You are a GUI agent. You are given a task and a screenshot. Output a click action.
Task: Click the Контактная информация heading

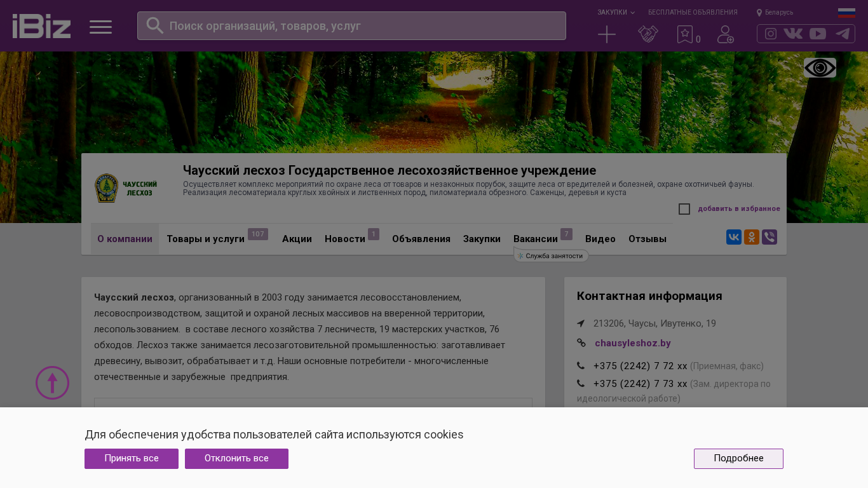coord(649,296)
